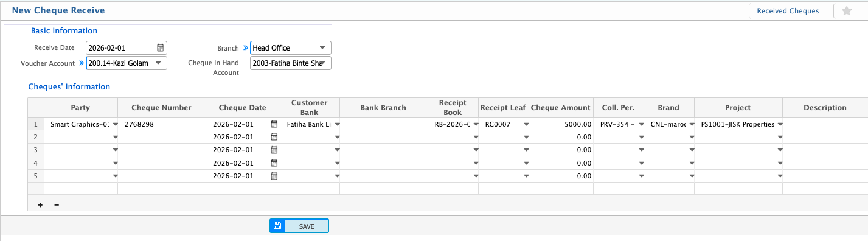
Task: Save the cheque receive form
Action: click(299, 226)
